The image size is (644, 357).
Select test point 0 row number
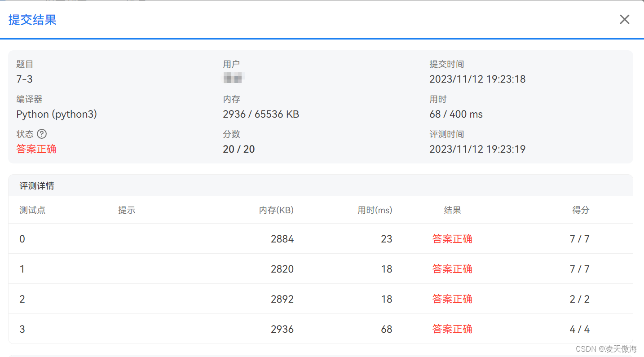click(x=22, y=239)
